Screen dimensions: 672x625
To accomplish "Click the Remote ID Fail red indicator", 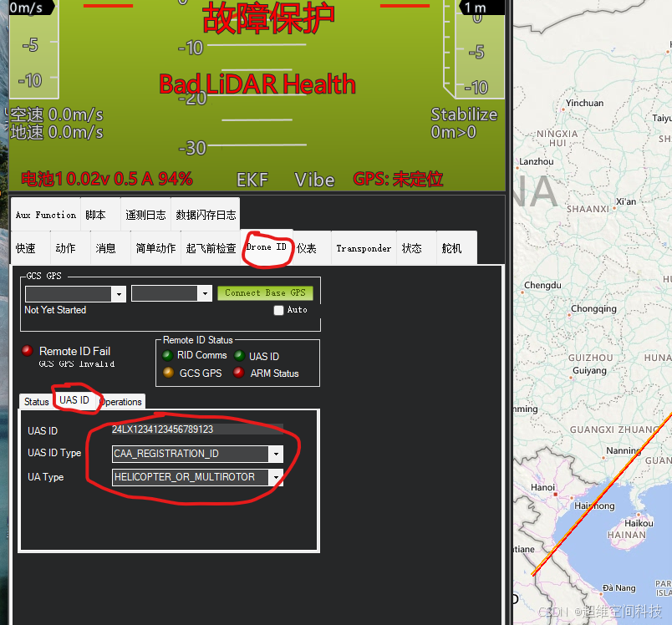I will [28, 351].
